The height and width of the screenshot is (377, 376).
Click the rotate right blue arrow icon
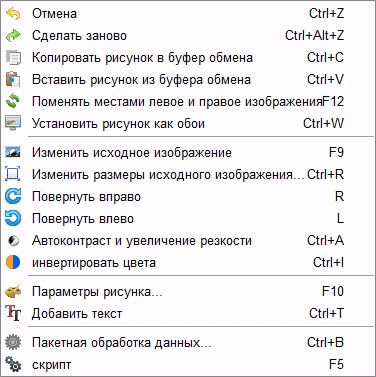pyautogui.click(x=13, y=196)
